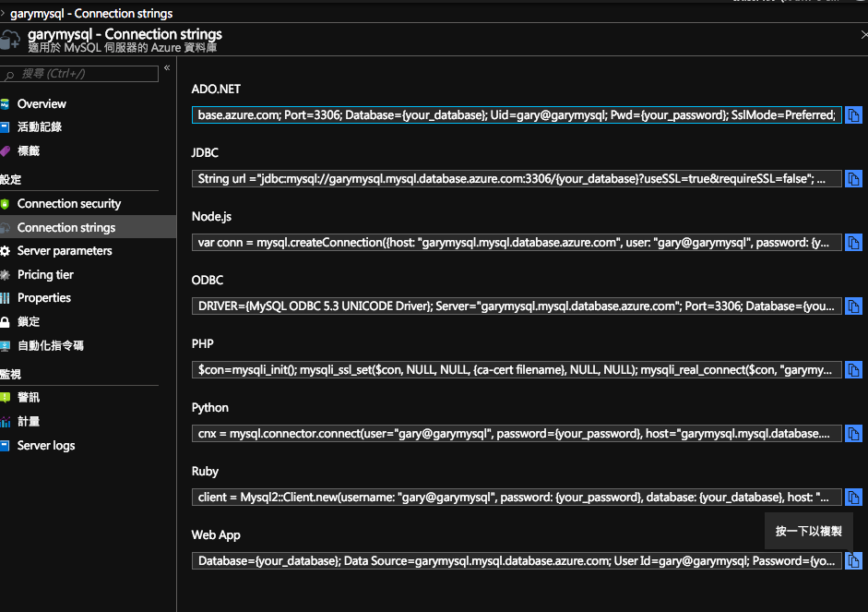This screenshot has width=868, height=612.
Task: Click the Connection security shield icon
Action: (x=5, y=204)
